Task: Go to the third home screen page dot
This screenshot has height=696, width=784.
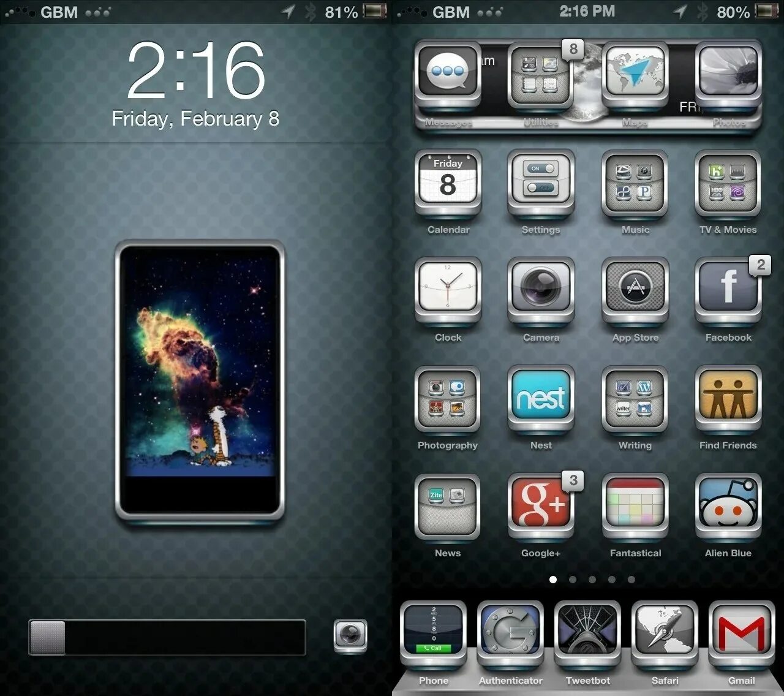Action: tap(592, 579)
